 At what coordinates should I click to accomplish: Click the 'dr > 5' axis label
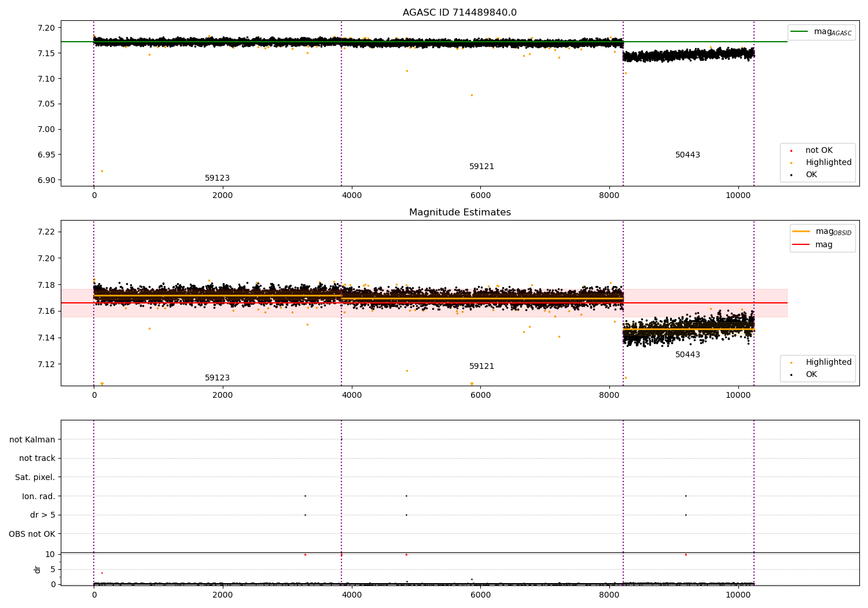43,515
